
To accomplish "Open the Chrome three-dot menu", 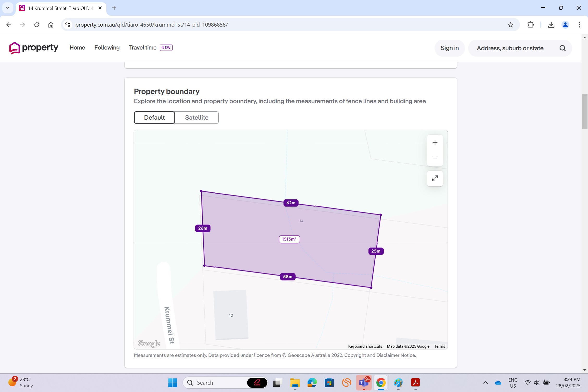I will 579,25.
